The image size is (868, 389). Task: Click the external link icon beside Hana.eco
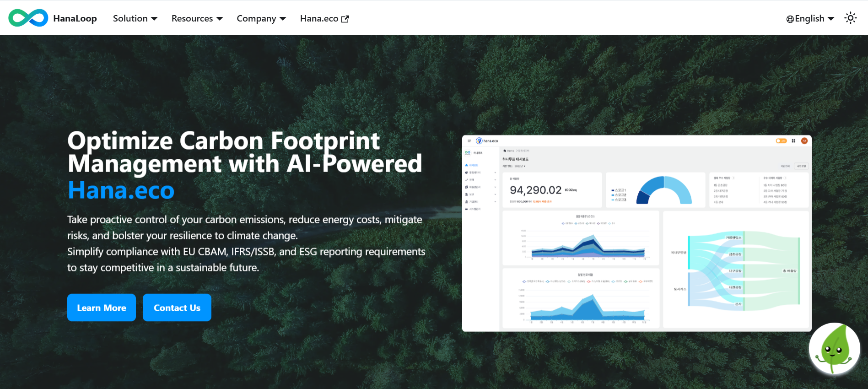click(x=345, y=19)
